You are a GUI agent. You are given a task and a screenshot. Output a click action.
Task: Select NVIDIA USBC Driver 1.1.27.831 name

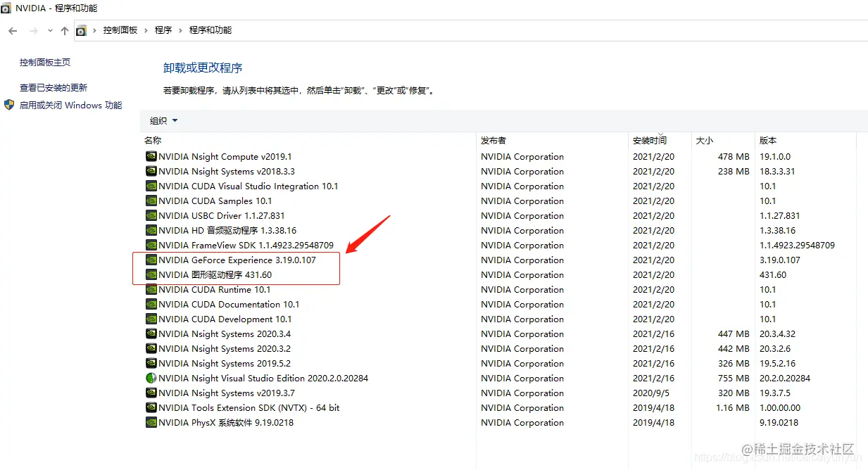[222, 216]
